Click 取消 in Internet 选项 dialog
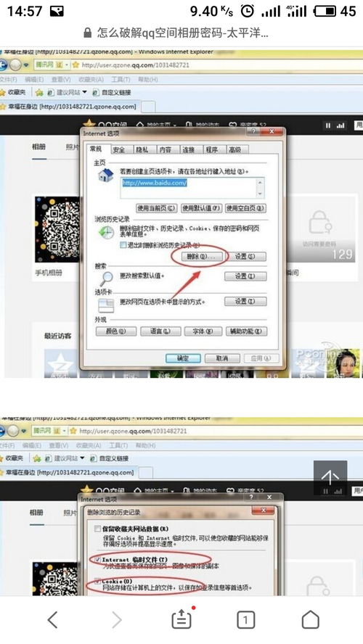The height and width of the screenshot is (644, 363). [x=222, y=358]
